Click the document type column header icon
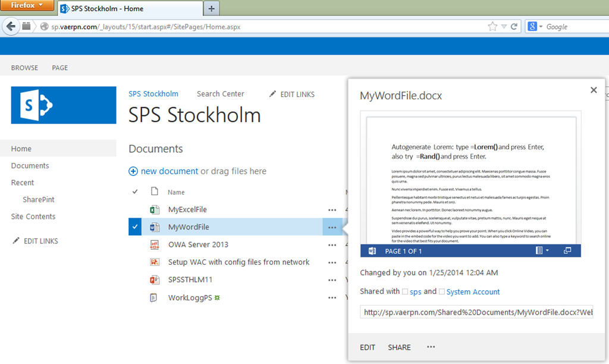This screenshot has height=364, width=609. [155, 191]
